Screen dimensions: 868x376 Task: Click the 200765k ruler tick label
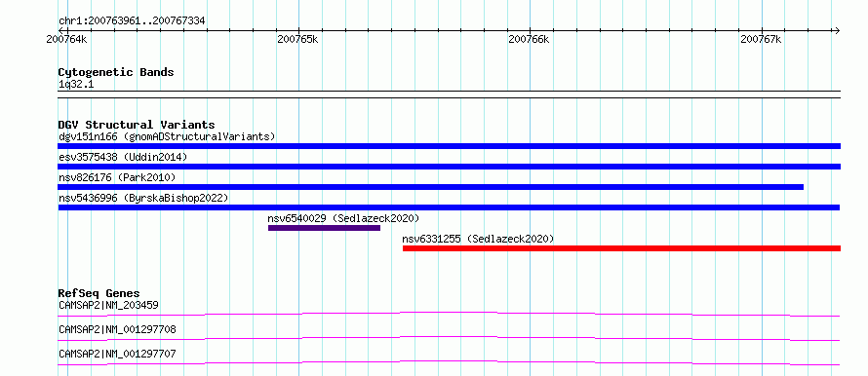(x=297, y=39)
